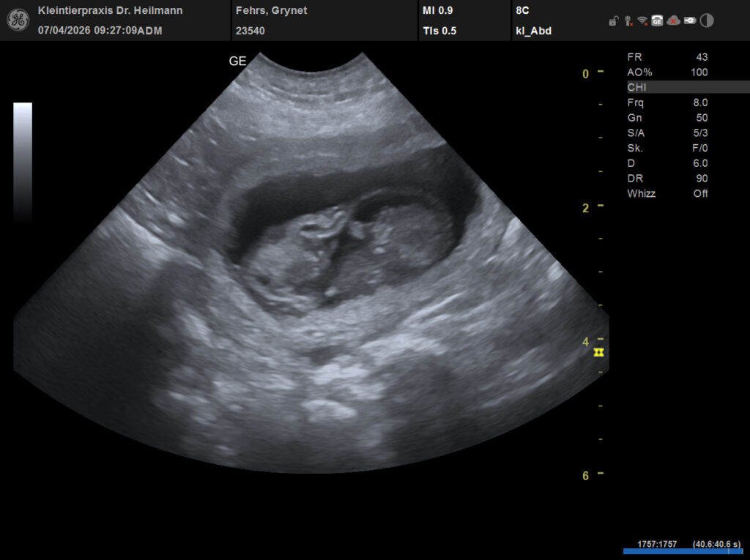Click the disconnected probe plug icon
The width and height of the screenshot is (750, 560).
628,21
